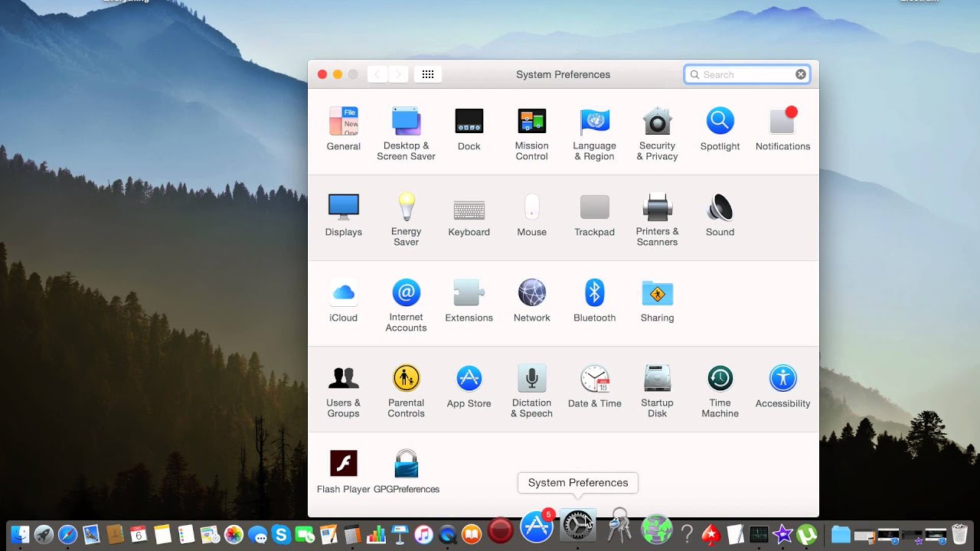Screen dimensions: 980x551
Task: Open the Sound preferences pane
Action: coord(720,215)
